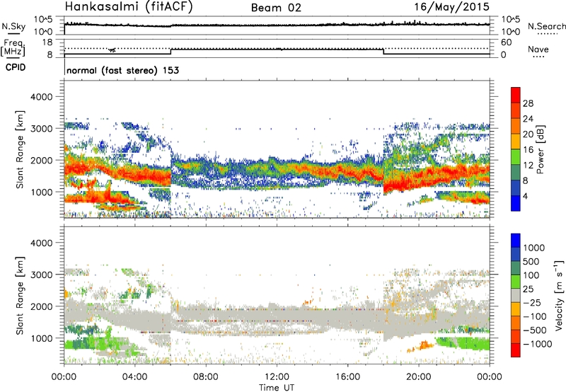The height and width of the screenshot is (392, 566).
Task: Pick the light green 25-100 velocity segment
Action: [516, 282]
